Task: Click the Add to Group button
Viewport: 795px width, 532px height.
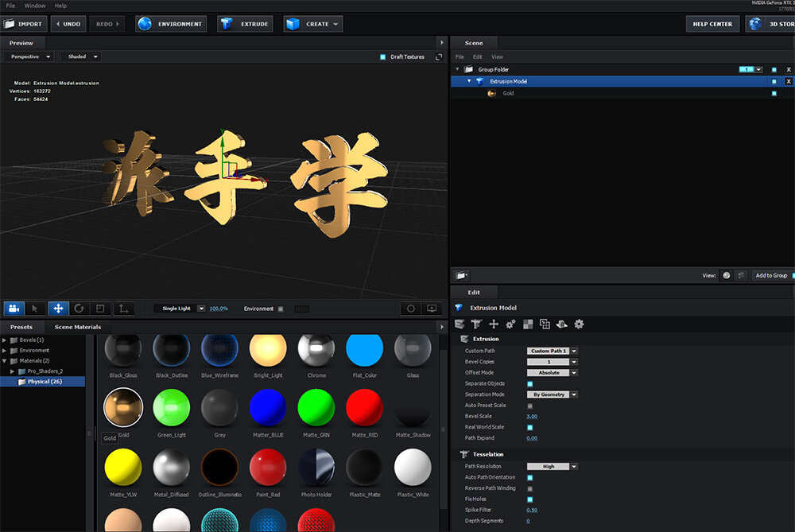Action: [771, 275]
